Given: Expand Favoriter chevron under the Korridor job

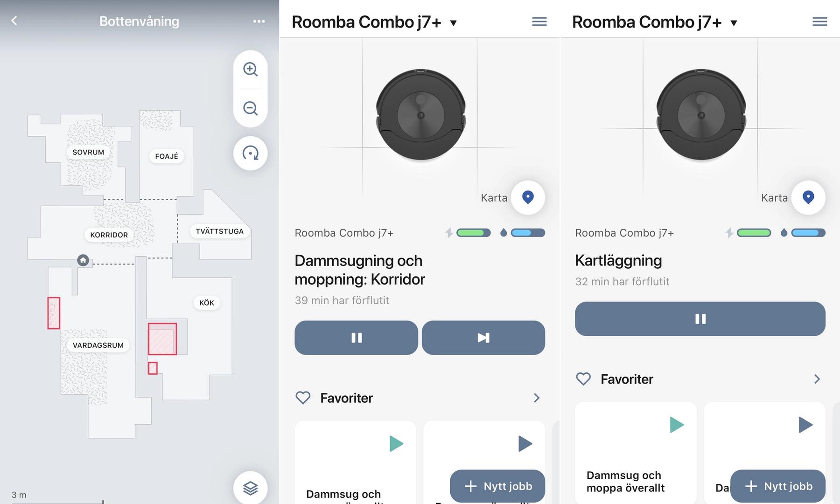Looking at the screenshot, I should (x=537, y=398).
